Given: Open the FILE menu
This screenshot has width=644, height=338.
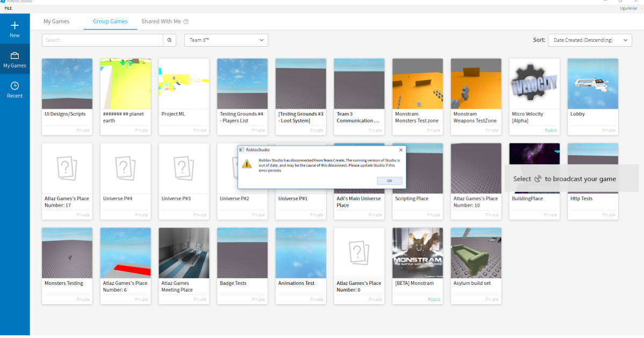Looking at the screenshot, I should click(x=9, y=9).
